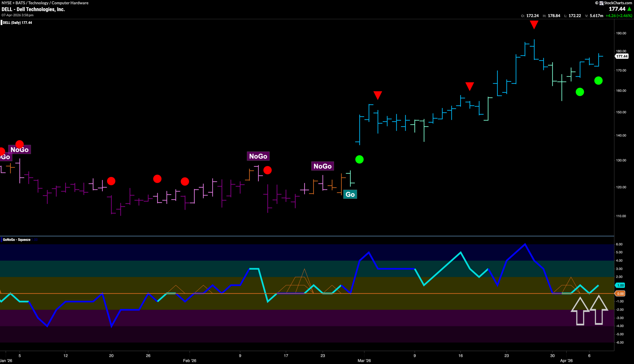Click the 170.00 price axis label
This screenshot has height=364, width=634.
pos(621,70)
